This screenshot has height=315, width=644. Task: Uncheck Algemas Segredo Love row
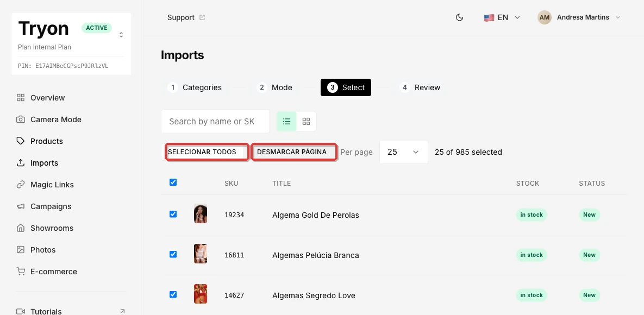(173, 294)
